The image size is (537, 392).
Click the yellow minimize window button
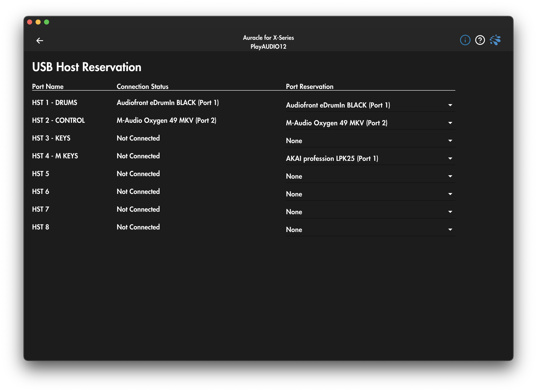[38, 22]
